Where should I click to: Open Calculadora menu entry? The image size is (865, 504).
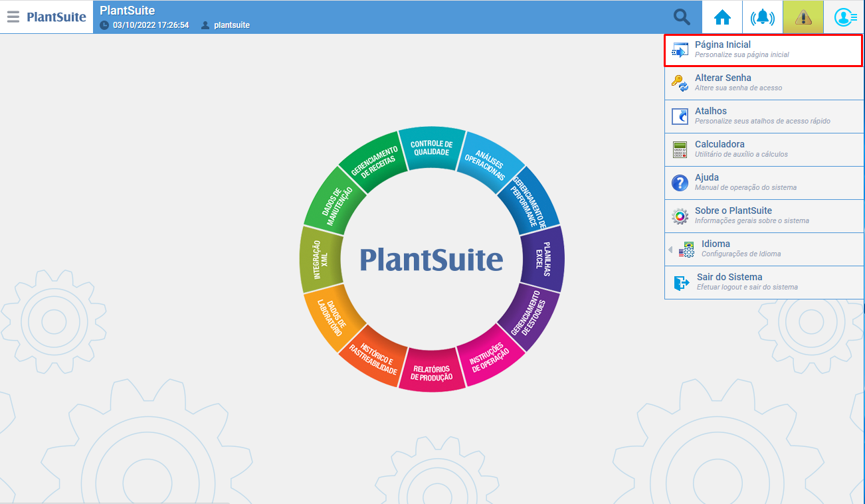(x=764, y=150)
